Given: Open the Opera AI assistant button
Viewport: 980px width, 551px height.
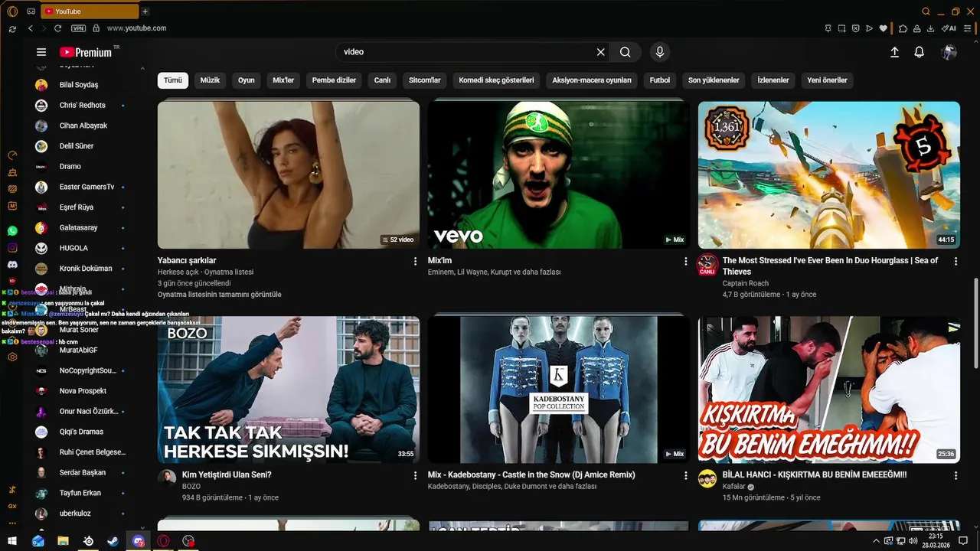Looking at the screenshot, I should tap(949, 28).
